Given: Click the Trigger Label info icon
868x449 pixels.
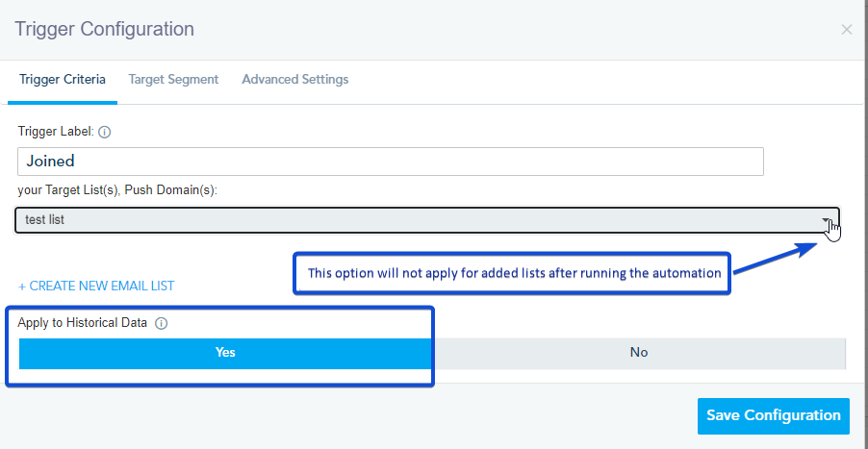Looking at the screenshot, I should pos(105,132).
